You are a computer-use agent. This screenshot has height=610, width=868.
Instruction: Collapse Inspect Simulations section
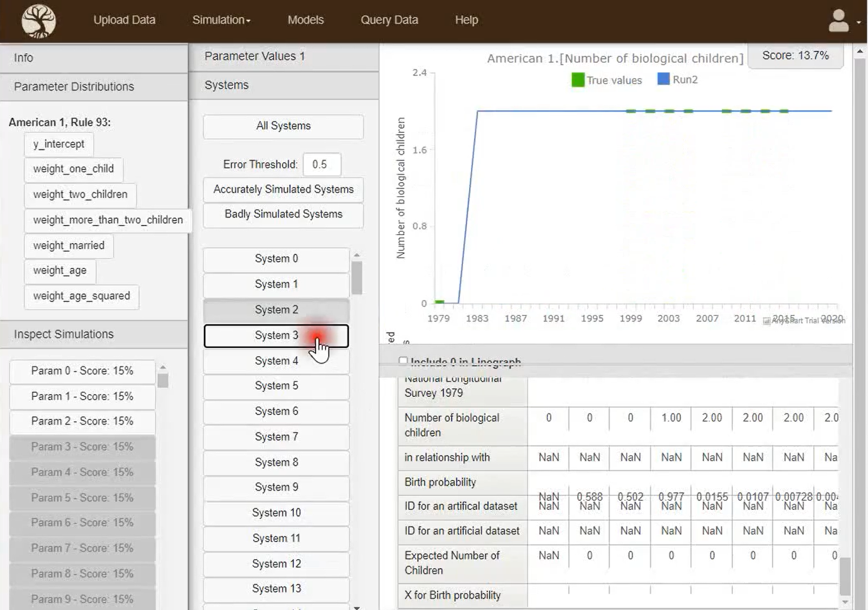pyautogui.click(x=94, y=334)
